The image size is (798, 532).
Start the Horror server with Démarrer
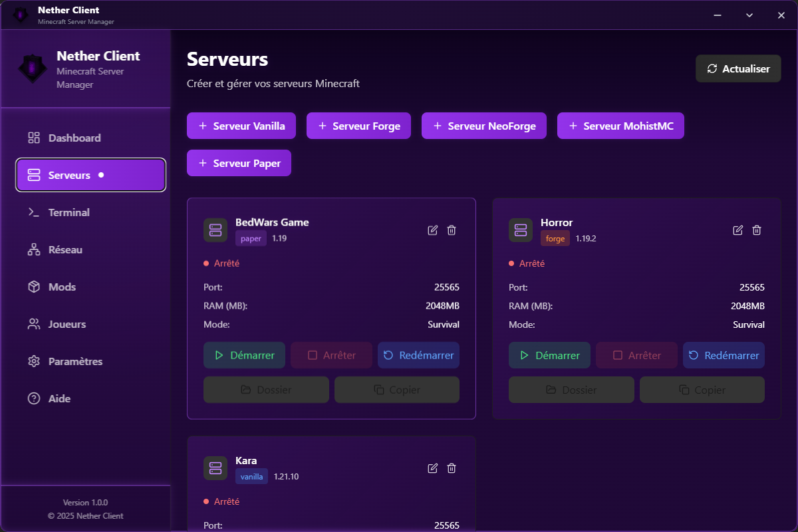click(549, 355)
